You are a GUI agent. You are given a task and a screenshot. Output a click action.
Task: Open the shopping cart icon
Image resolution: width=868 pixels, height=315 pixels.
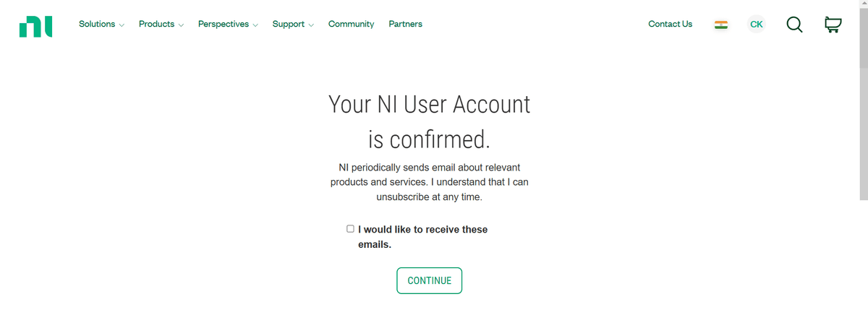point(833,25)
